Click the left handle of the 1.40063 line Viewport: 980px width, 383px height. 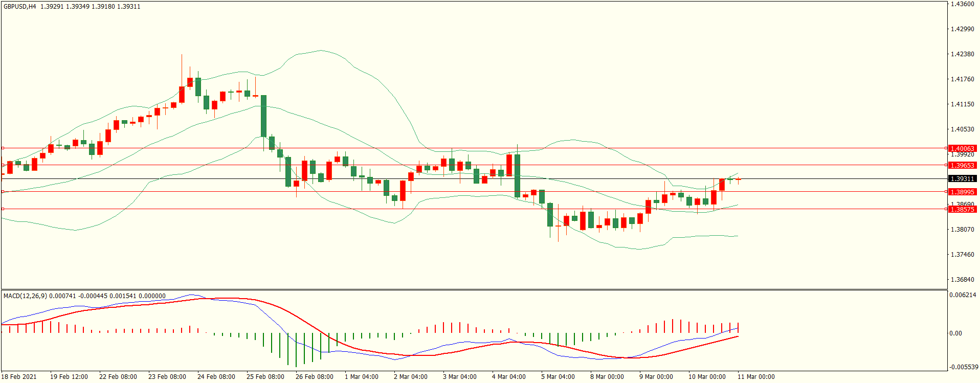[3, 148]
